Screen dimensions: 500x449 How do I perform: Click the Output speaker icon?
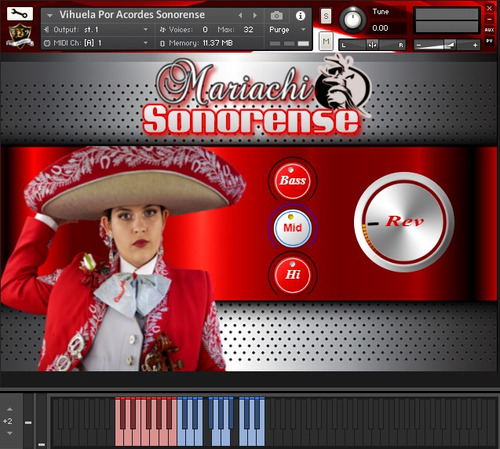pos(47,30)
